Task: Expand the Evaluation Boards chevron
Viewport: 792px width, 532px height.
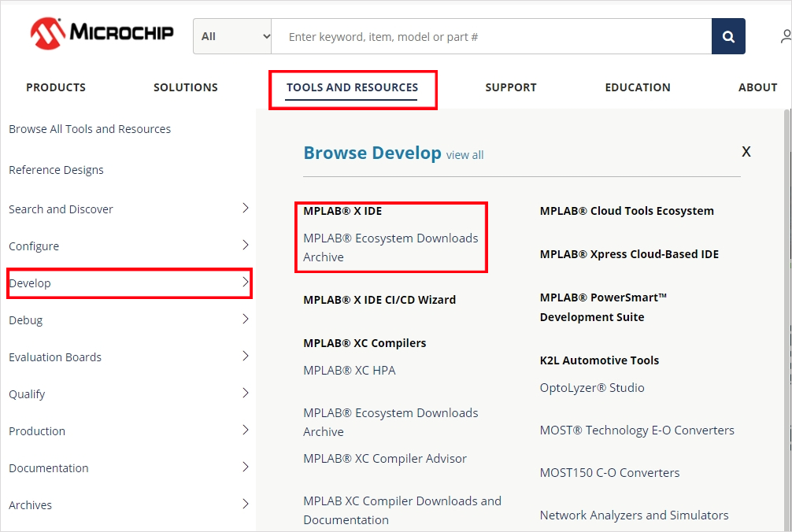Action: tap(246, 356)
